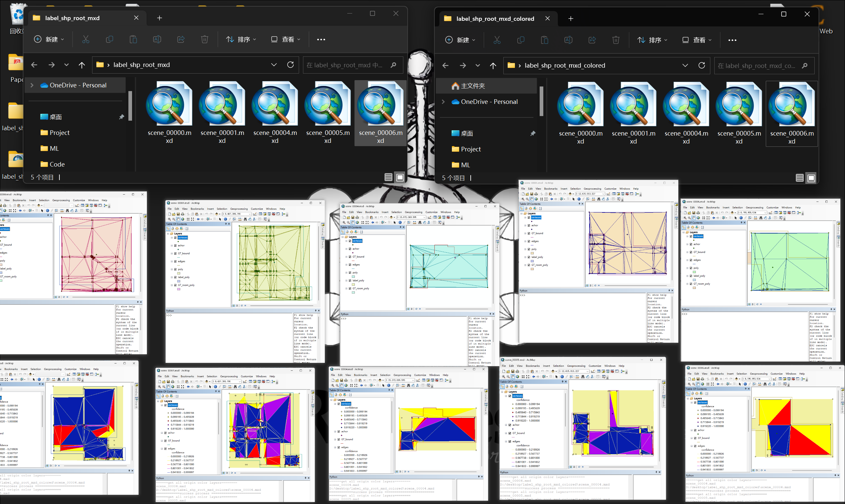The width and height of the screenshot is (845, 504).
Task: Open 新建 dropdown in label_shp_root_mxd window
Action: click(x=49, y=39)
